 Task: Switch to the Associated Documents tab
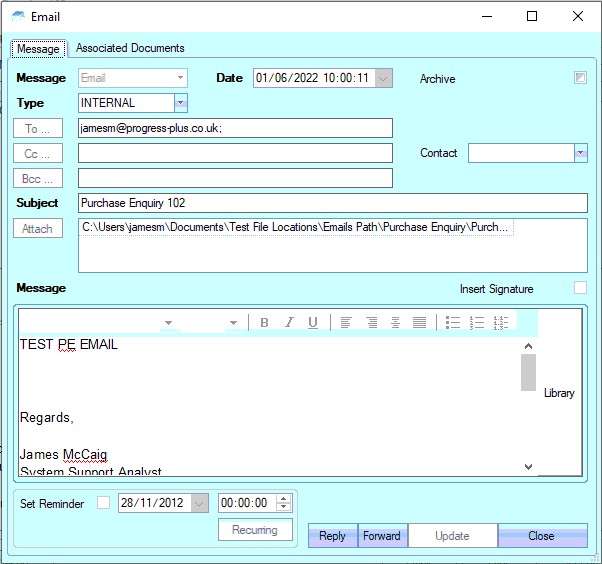point(130,48)
